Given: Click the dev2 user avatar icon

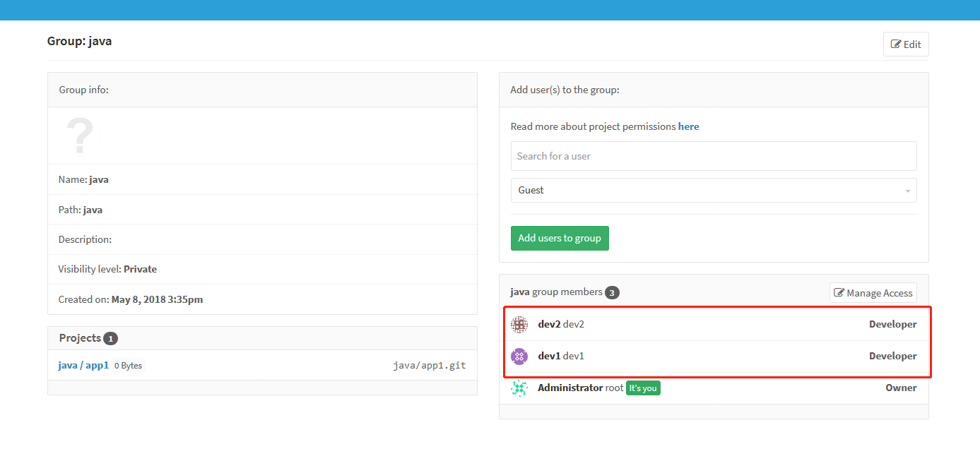Looking at the screenshot, I should point(519,325).
